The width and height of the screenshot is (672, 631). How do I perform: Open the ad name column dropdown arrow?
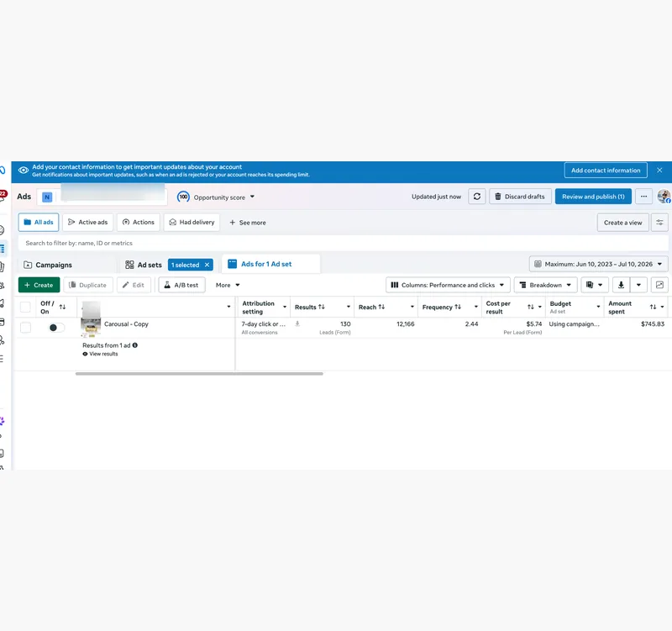[x=228, y=307]
